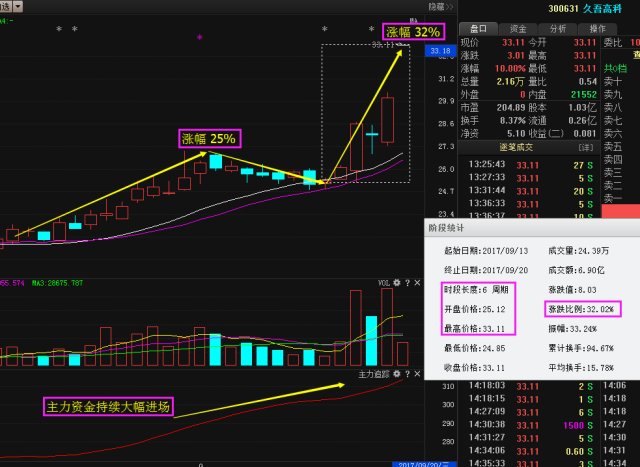Click 最低价格:24.85 value
The width and height of the screenshot is (640, 467).
(x=474, y=348)
